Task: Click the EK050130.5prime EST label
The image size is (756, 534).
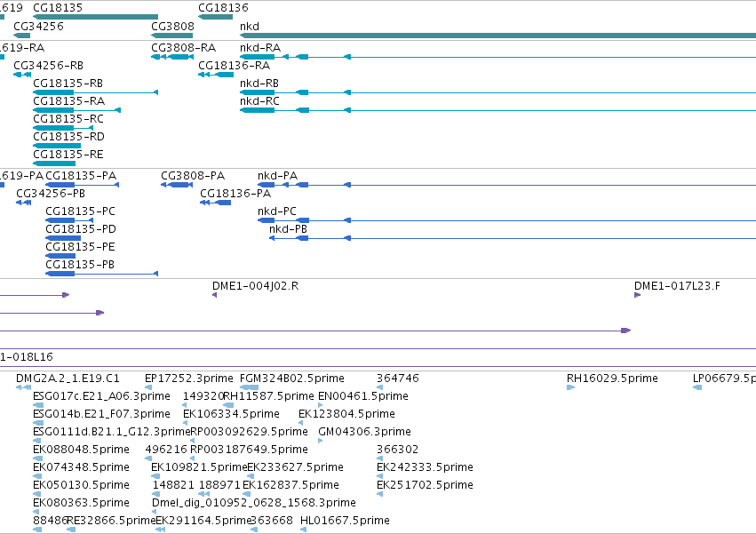Action: 81,485
